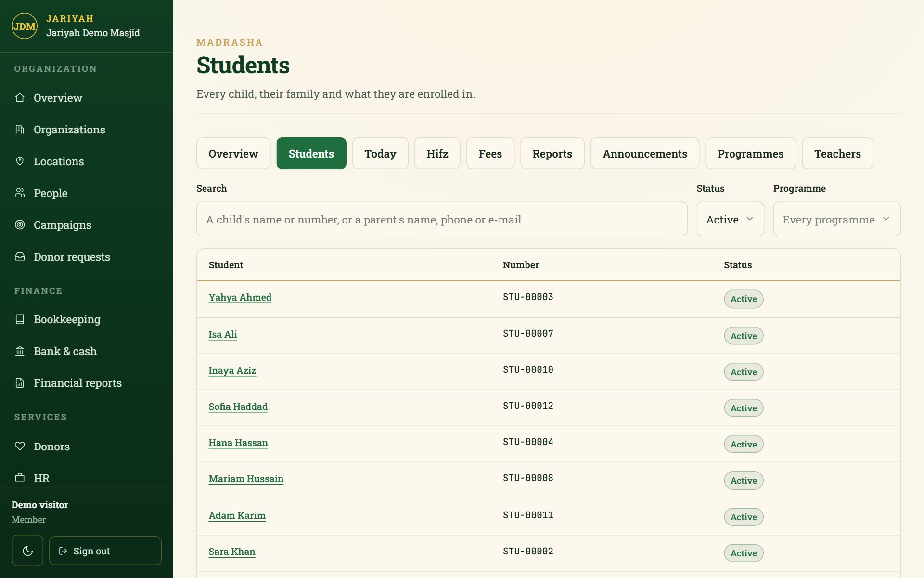Screen dimensions: 924x578
Task: Open student Sofia Haddad's record
Action: tap(238, 407)
